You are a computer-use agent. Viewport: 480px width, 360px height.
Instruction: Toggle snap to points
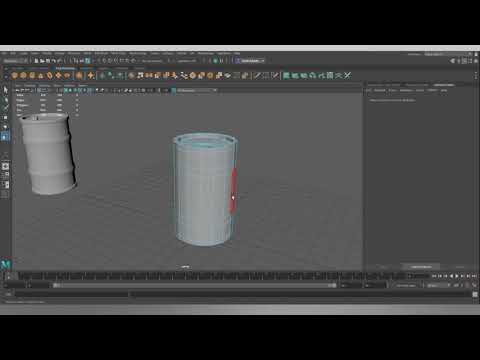[115, 61]
